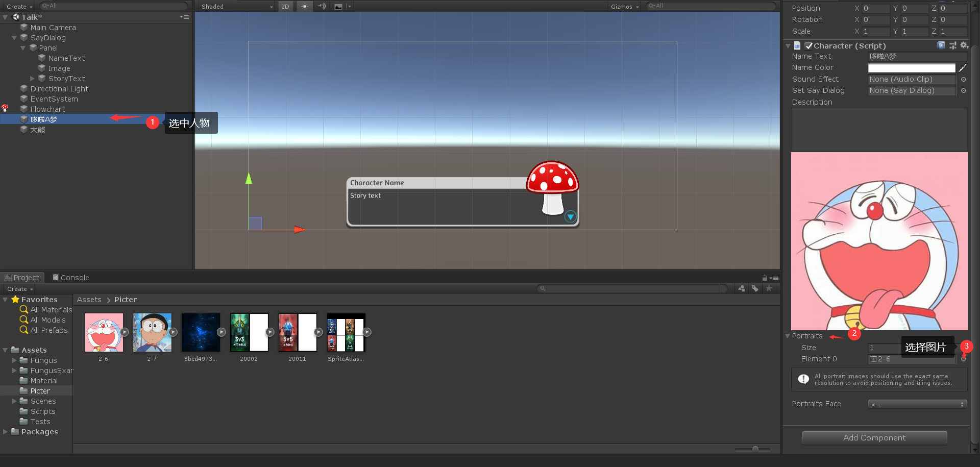The image size is (980, 467).
Task: Click the Name Text field
Action: [x=918, y=57]
